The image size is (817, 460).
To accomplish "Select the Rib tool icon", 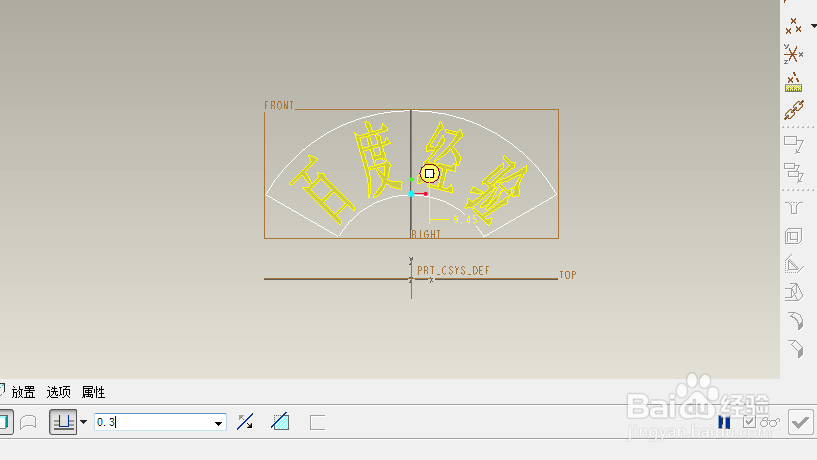I will pyautogui.click(x=794, y=264).
